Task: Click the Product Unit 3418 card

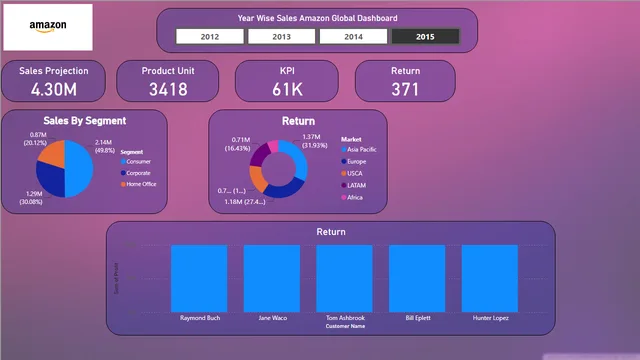Action: 168,81
